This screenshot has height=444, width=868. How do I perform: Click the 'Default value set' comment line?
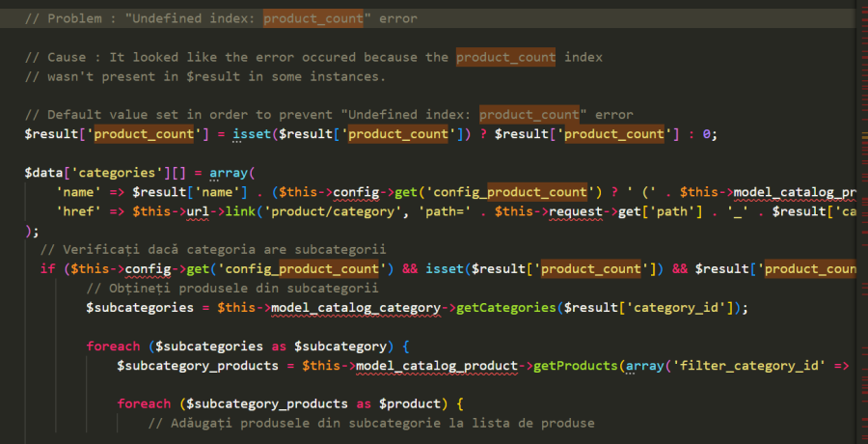(x=329, y=115)
